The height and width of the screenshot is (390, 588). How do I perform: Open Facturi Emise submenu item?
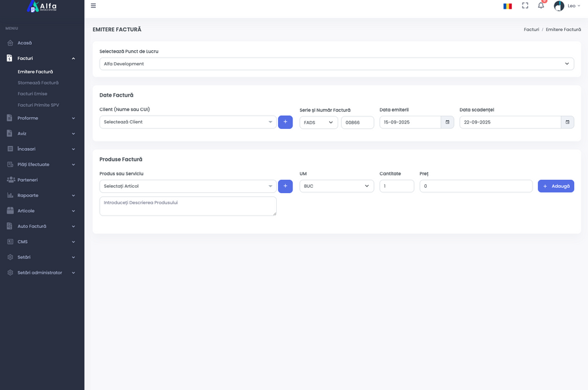point(32,94)
